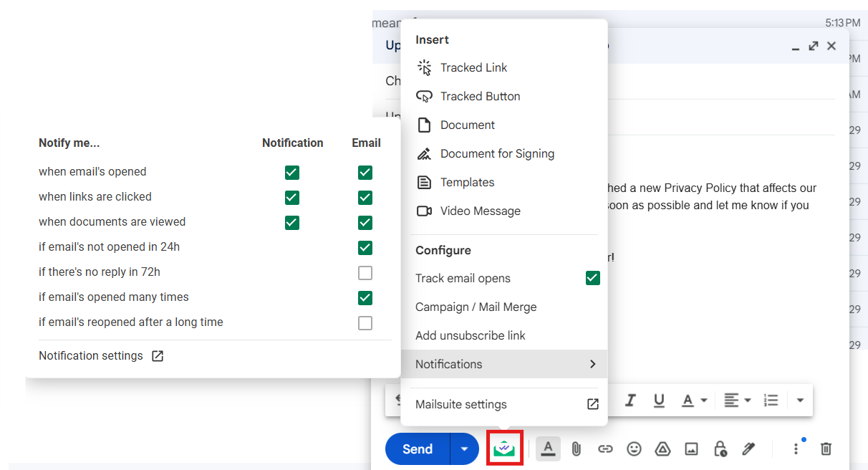Open the emoji picker
The height and width of the screenshot is (470, 868).
click(634, 449)
